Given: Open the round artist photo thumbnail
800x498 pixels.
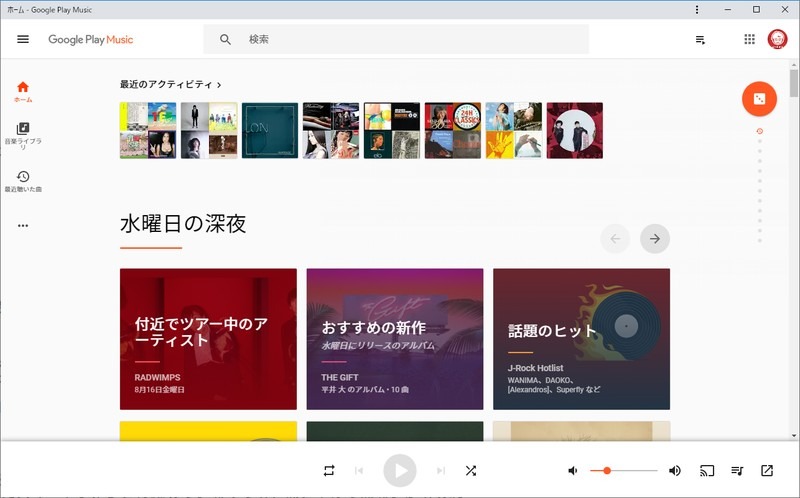Looking at the screenshot, I should click(575, 130).
